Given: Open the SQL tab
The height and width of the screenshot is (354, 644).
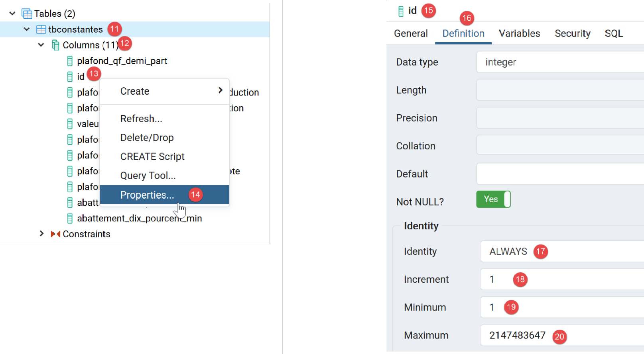Looking at the screenshot, I should click(x=613, y=33).
